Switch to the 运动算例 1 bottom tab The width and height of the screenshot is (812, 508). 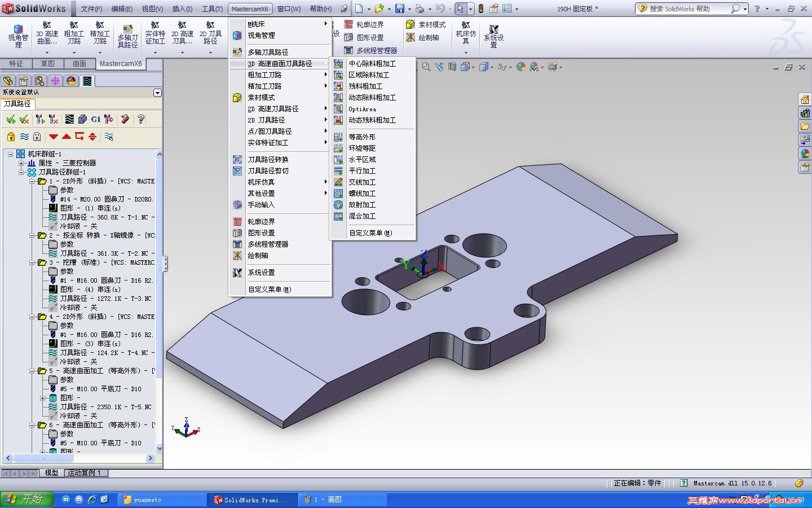[85, 473]
